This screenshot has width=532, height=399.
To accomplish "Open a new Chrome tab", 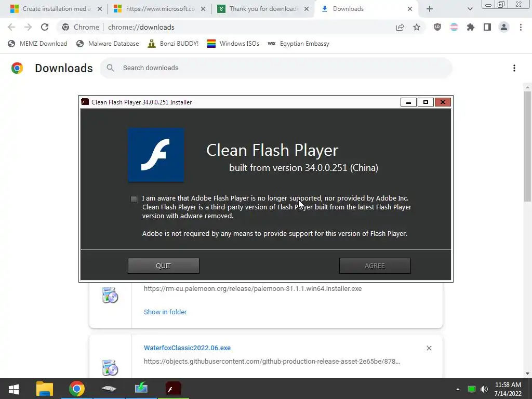I will click(430, 9).
